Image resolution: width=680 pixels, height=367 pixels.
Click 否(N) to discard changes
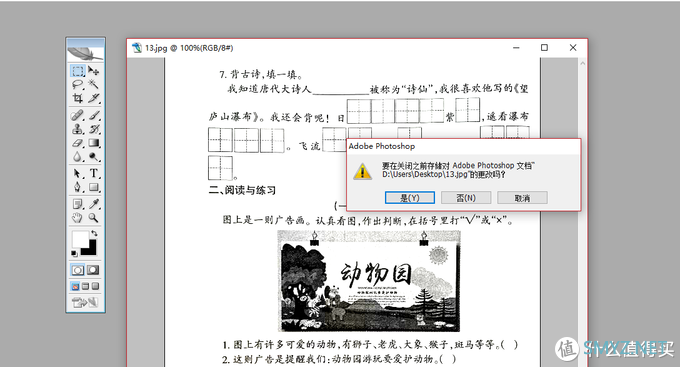(x=466, y=198)
